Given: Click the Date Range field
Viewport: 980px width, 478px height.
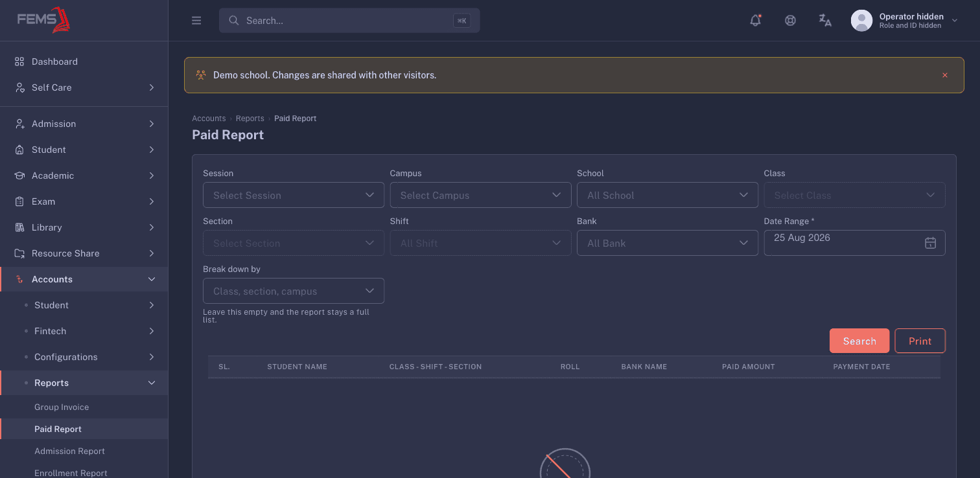Looking at the screenshot, I should coord(854,243).
